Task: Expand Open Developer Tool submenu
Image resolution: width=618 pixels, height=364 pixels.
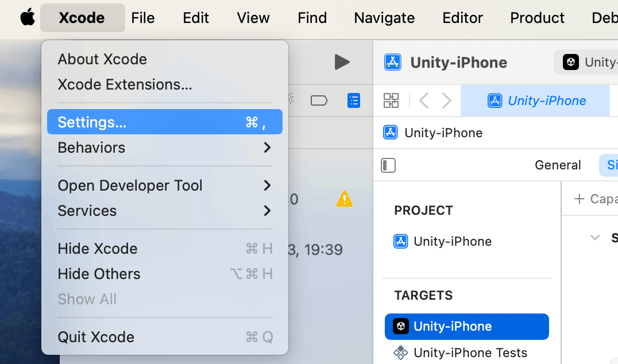Action: (x=165, y=185)
